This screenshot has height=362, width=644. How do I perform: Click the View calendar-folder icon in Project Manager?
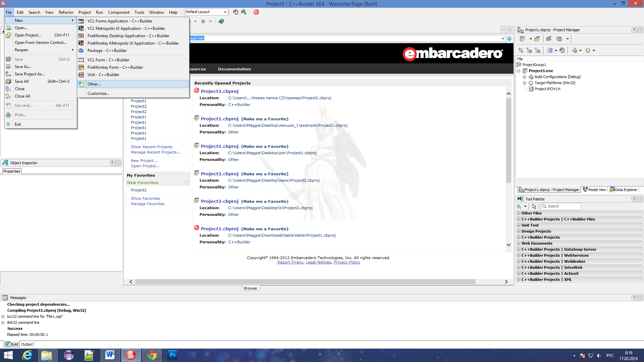(x=559, y=39)
